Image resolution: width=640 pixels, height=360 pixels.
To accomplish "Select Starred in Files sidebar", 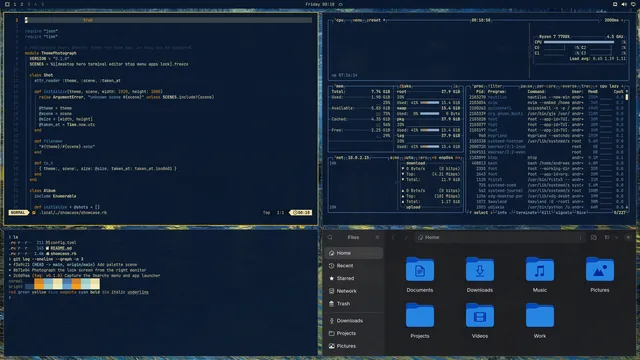I will [x=354, y=278].
